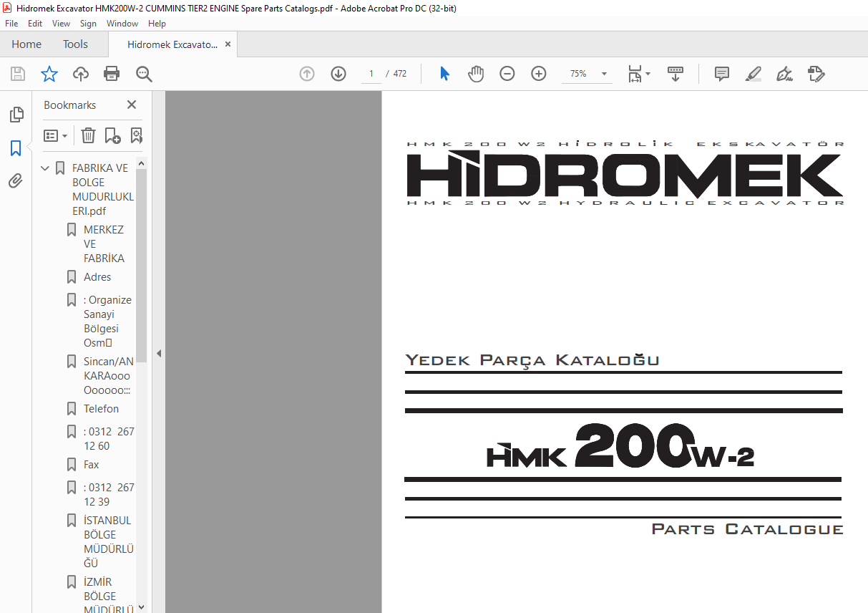Viewport: 868px width, 613px height.
Task: Collapse the navigation pane arrow
Action: coord(159,353)
